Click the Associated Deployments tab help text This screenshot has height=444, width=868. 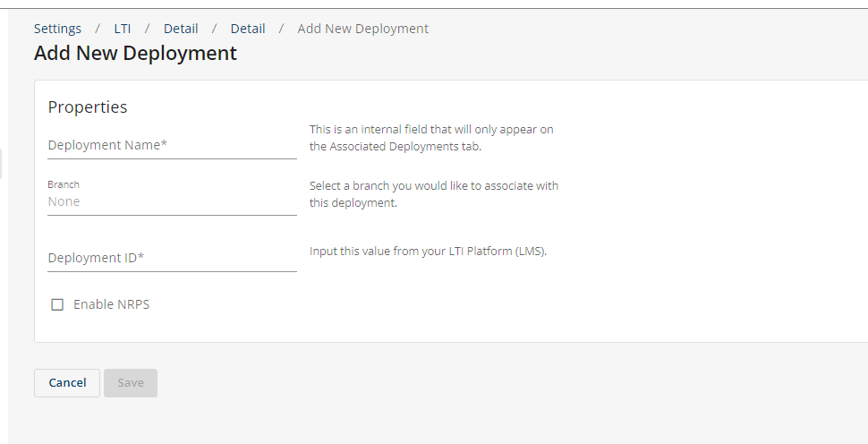[x=432, y=138]
